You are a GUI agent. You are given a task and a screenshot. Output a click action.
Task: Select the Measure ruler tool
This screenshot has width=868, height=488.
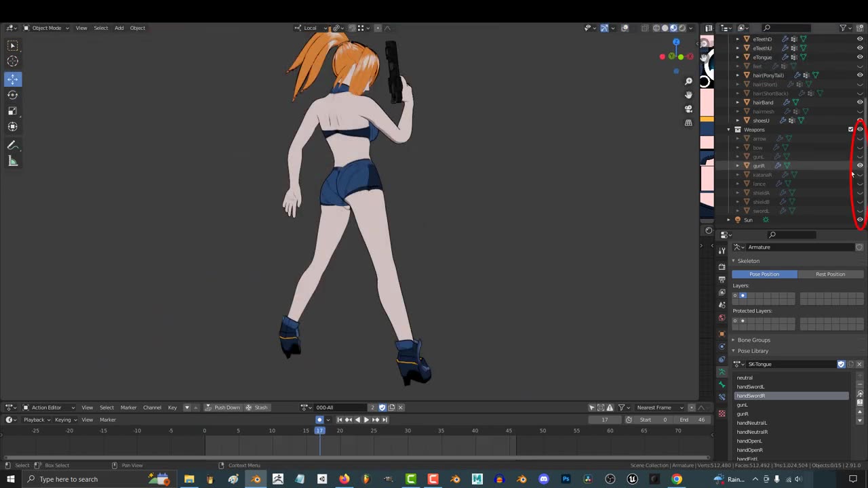click(12, 161)
